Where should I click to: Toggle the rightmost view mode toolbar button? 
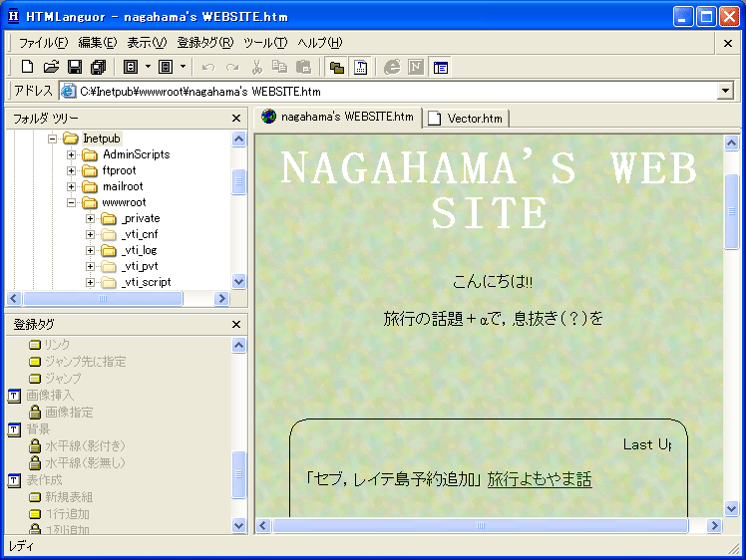[x=441, y=67]
